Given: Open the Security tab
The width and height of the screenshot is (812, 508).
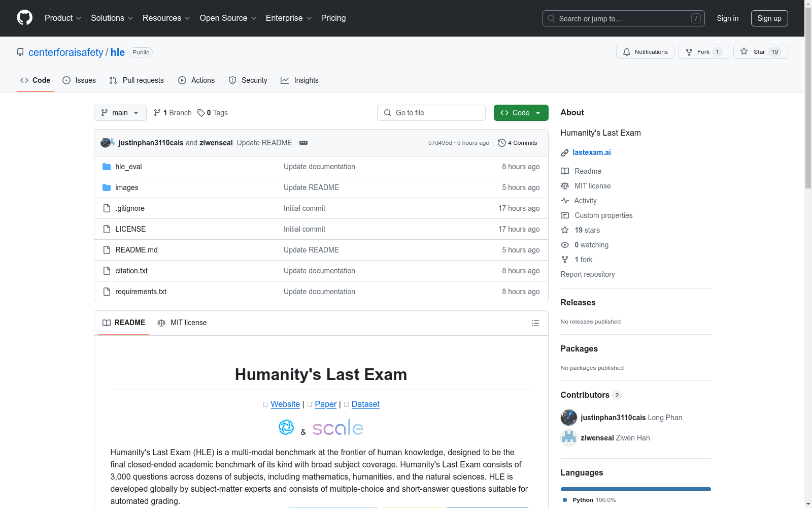Looking at the screenshot, I should (248, 80).
